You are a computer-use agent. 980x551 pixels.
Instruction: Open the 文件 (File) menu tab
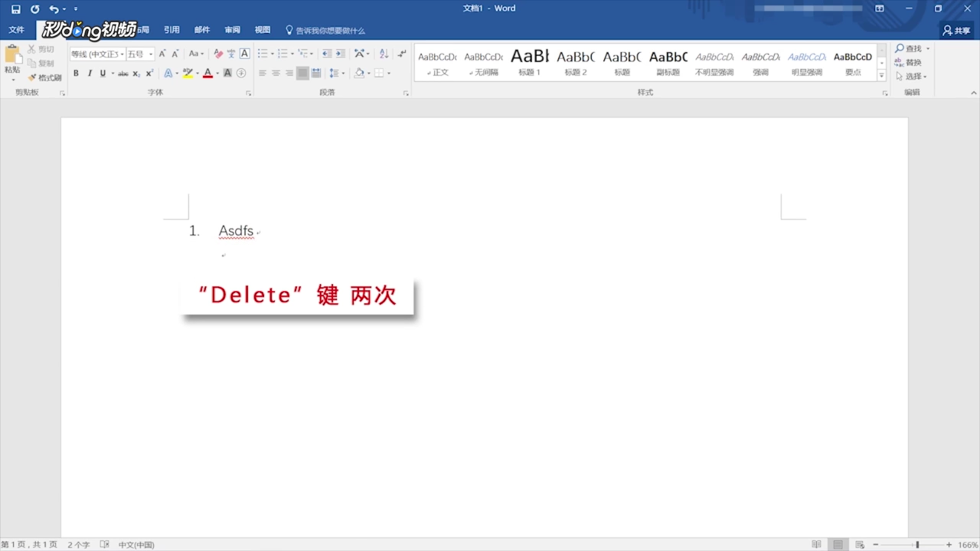click(16, 30)
